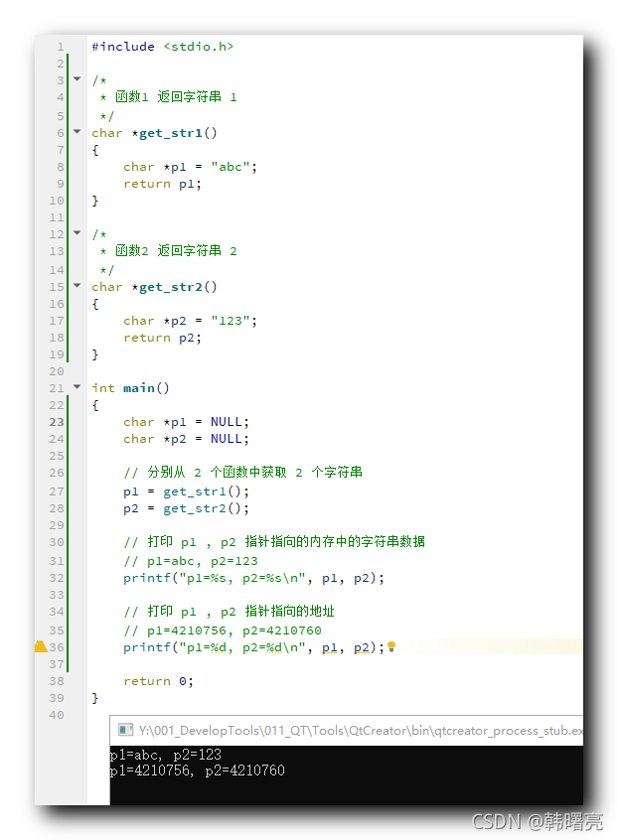Click the 'get_str2' function name on line 15

[x=171, y=287]
